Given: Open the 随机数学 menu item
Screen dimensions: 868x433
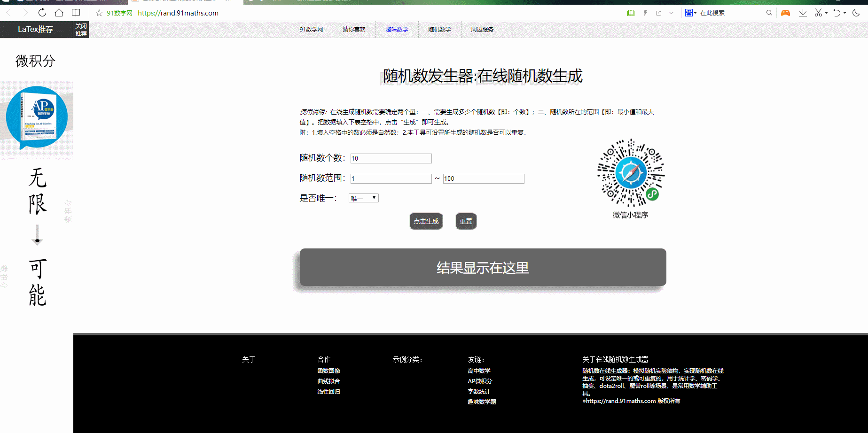Looking at the screenshot, I should (439, 29).
